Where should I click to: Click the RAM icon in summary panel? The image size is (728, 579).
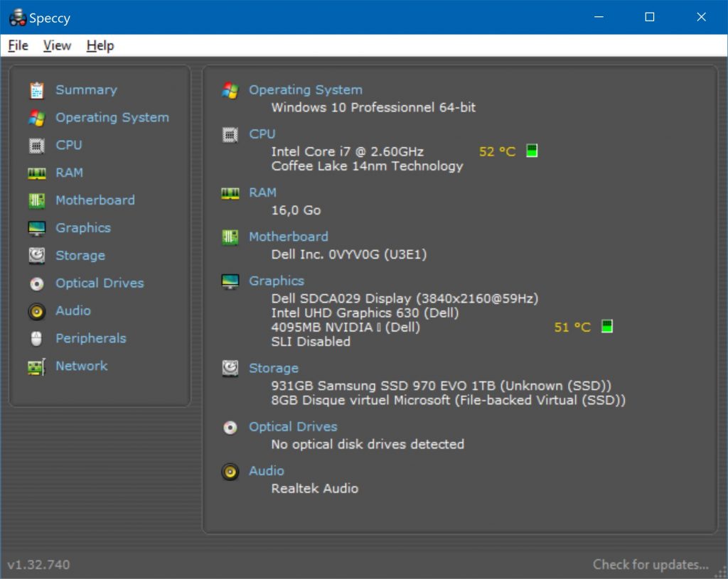pos(230,193)
